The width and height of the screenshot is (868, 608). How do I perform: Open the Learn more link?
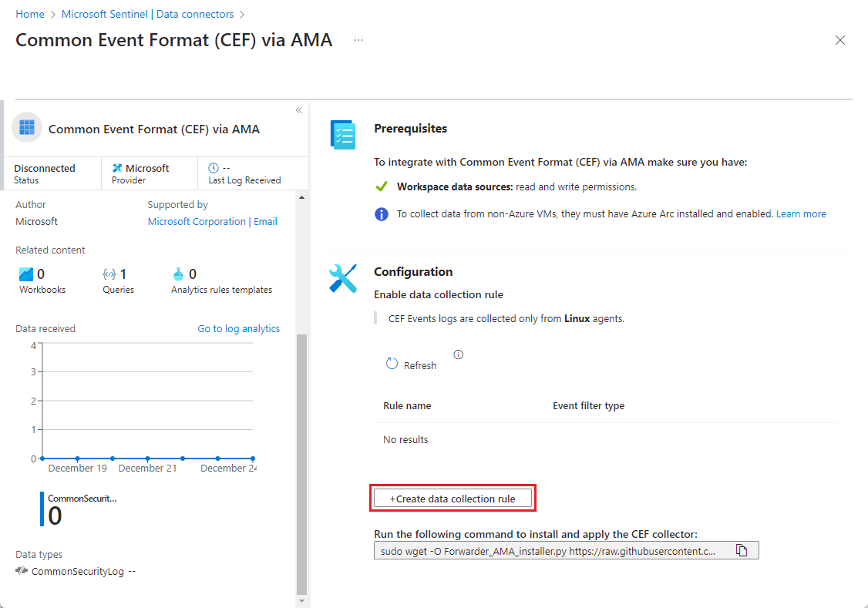click(x=801, y=214)
